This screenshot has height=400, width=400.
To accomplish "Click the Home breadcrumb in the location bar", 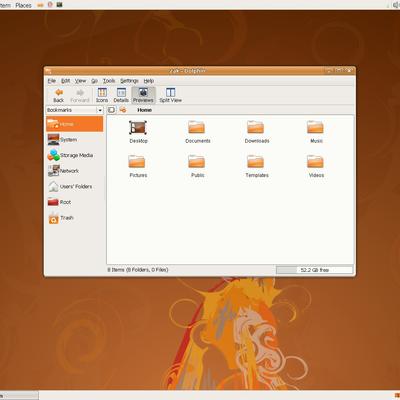I will 144,110.
